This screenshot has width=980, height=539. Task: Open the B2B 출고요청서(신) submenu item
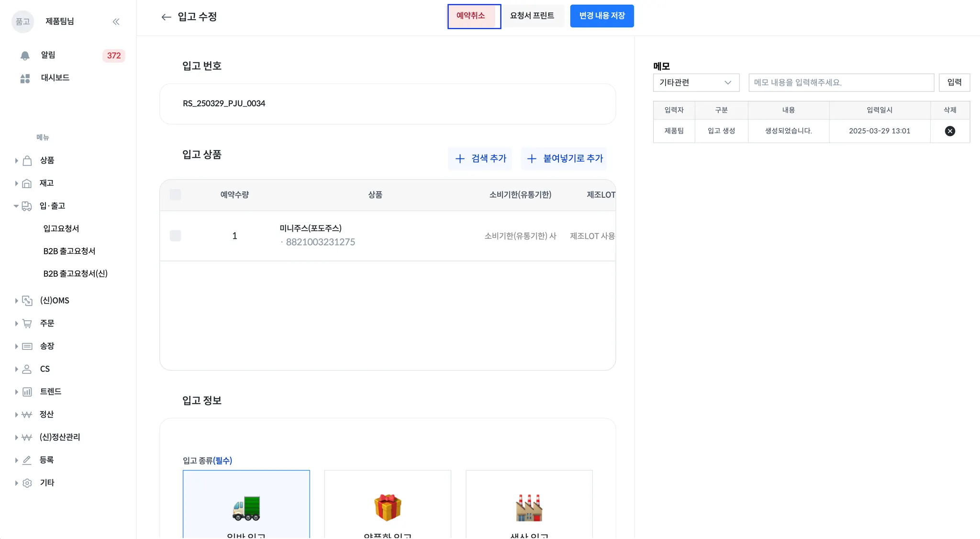(75, 274)
